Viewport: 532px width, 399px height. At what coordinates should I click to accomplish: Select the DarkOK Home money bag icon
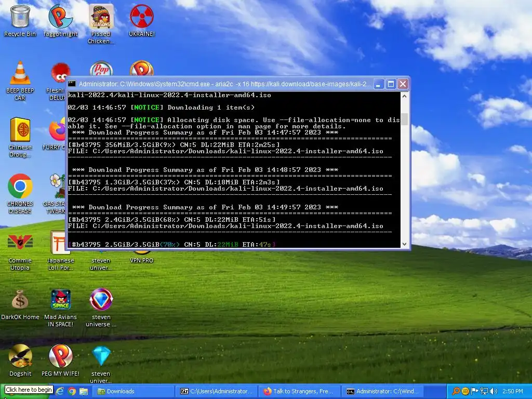pyautogui.click(x=20, y=304)
